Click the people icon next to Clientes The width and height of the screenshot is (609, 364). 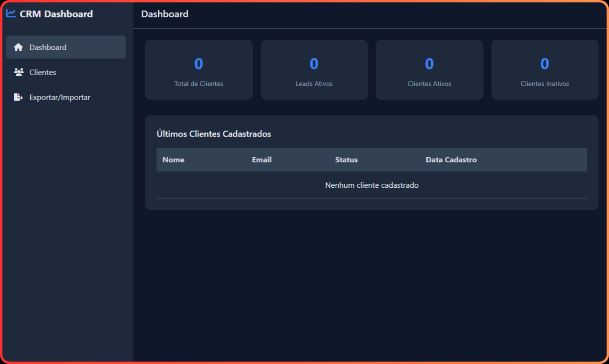[x=18, y=72]
